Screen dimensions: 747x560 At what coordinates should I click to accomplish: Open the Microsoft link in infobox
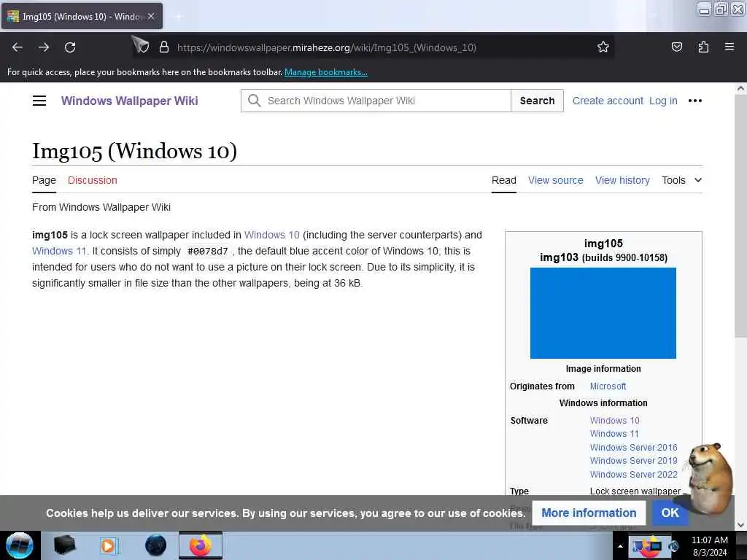pos(608,386)
